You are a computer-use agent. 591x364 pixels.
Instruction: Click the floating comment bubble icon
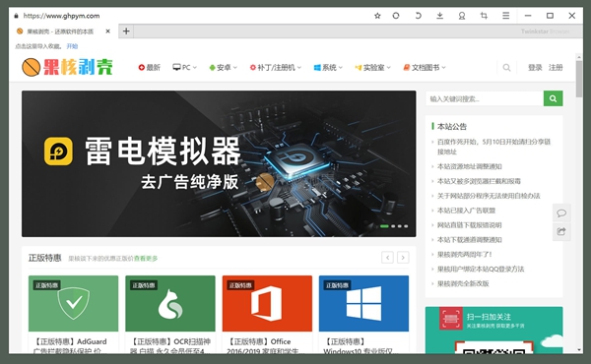(561, 213)
